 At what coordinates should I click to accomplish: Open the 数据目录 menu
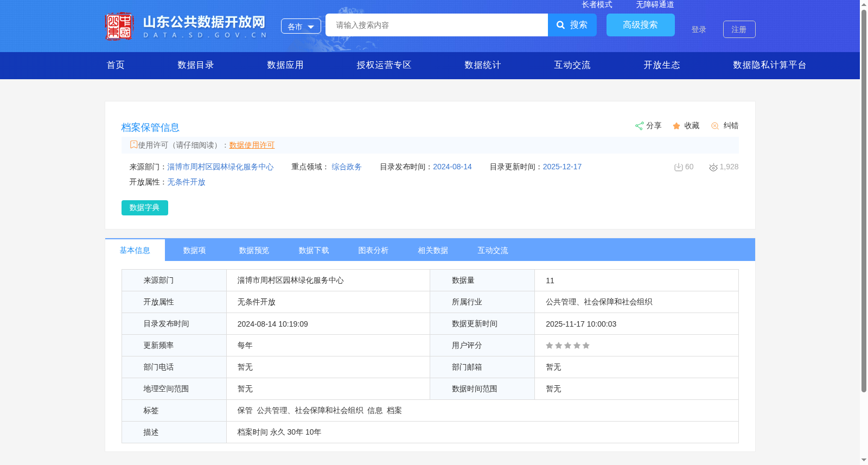pos(196,65)
